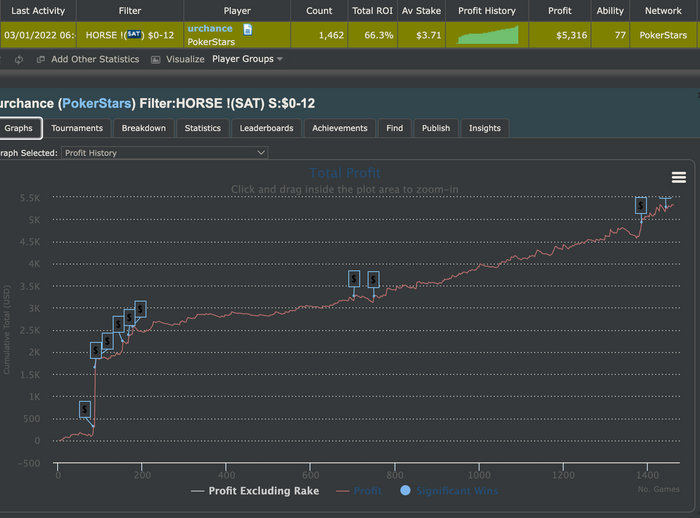
Task: Select the Publish tab
Action: click(x=436, y=128)
